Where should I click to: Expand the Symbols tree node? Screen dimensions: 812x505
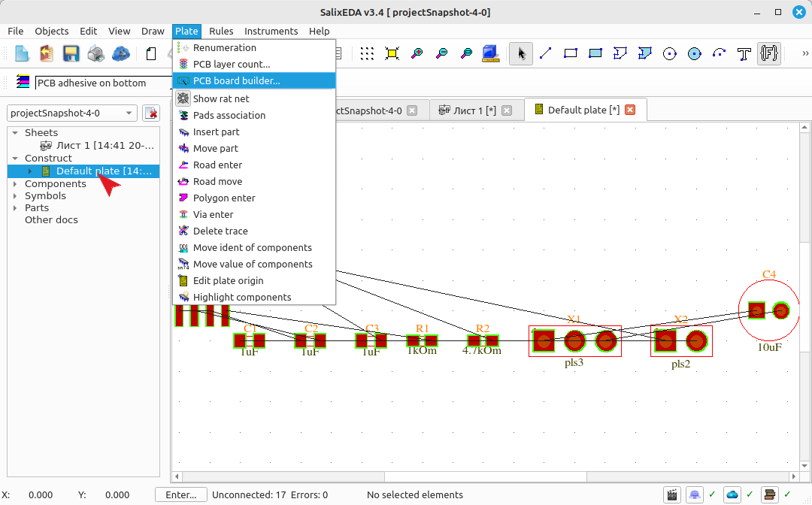[15, 196]
